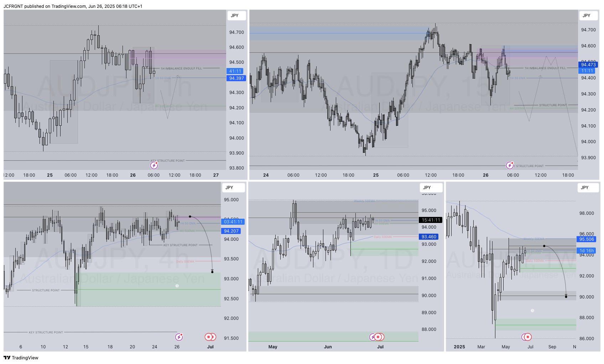Image resolution: width=604 pixels, height=364 pixels.
Task: Open the front red economic-event icon on the 4h chart
Action: [x=208, y=337]
